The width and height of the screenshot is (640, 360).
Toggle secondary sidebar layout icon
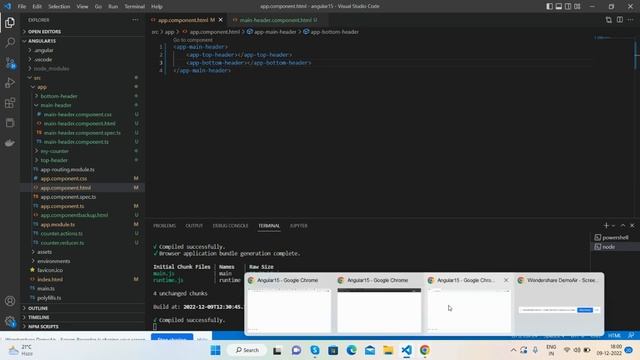click(568, 6)
